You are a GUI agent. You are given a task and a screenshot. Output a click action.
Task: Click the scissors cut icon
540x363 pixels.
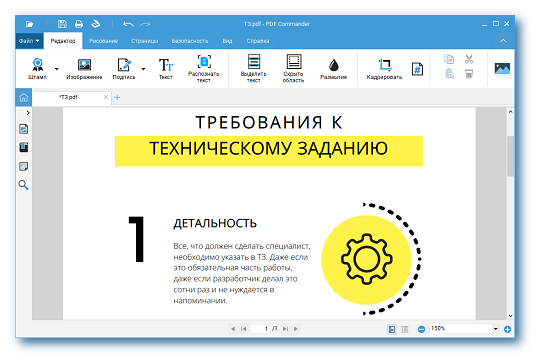(x=469, y=59)
